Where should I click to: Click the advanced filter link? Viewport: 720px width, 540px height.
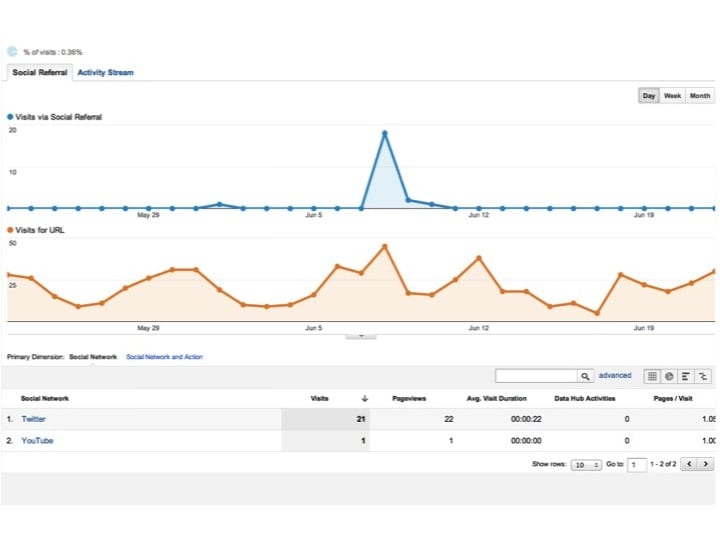coord(615,376)
